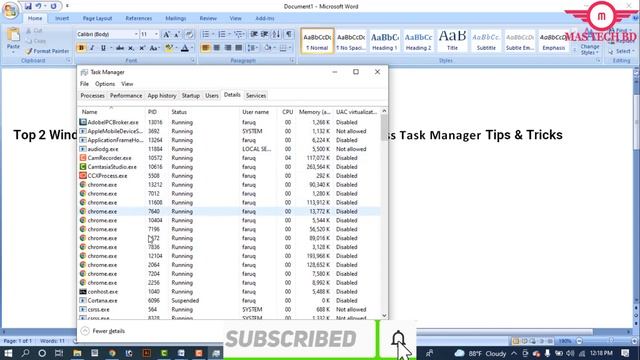Click the taskbar Search icon
This screenshot has height=360, width=640.
click(x=25, y=353)
